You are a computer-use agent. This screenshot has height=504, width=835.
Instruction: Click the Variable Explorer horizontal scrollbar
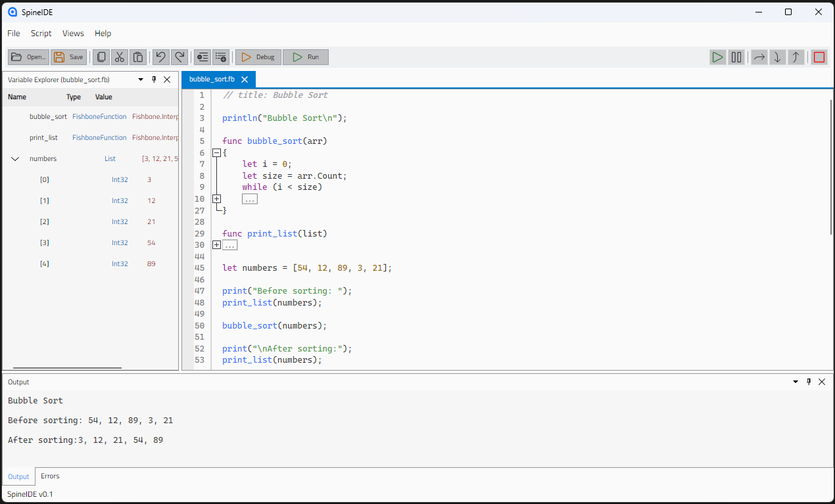tap(67, 368)
